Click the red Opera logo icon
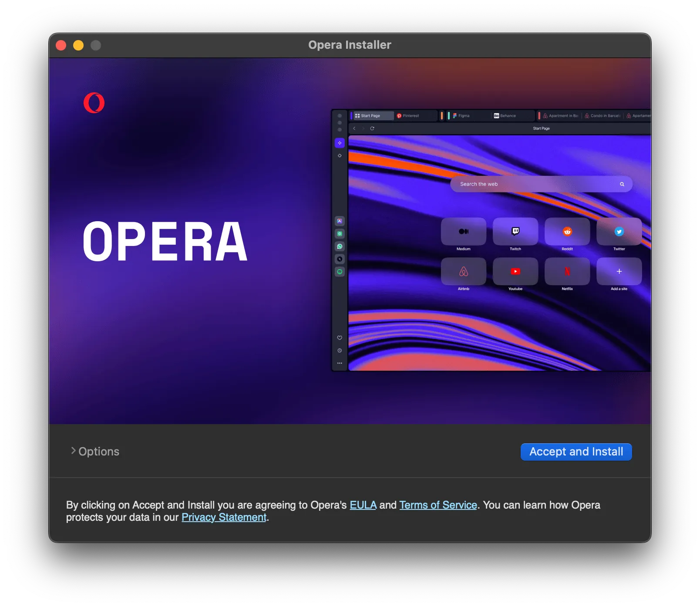Image resolution: width=700 pixels, height=607 pixels. point(94,103)
